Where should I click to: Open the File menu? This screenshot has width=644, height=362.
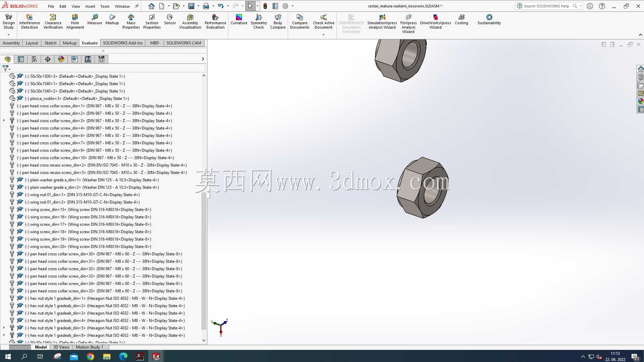(x=51, y=6)
